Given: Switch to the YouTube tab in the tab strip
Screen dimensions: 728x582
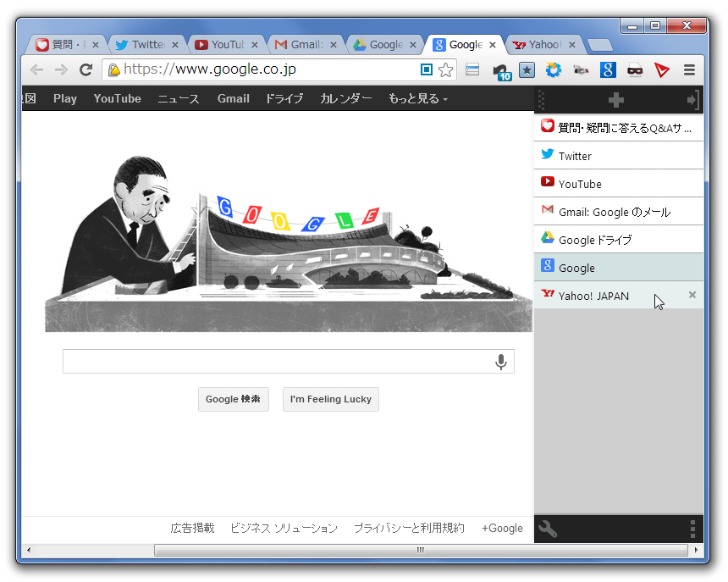Looking at the screenshot, I should (x=226, y=45).
